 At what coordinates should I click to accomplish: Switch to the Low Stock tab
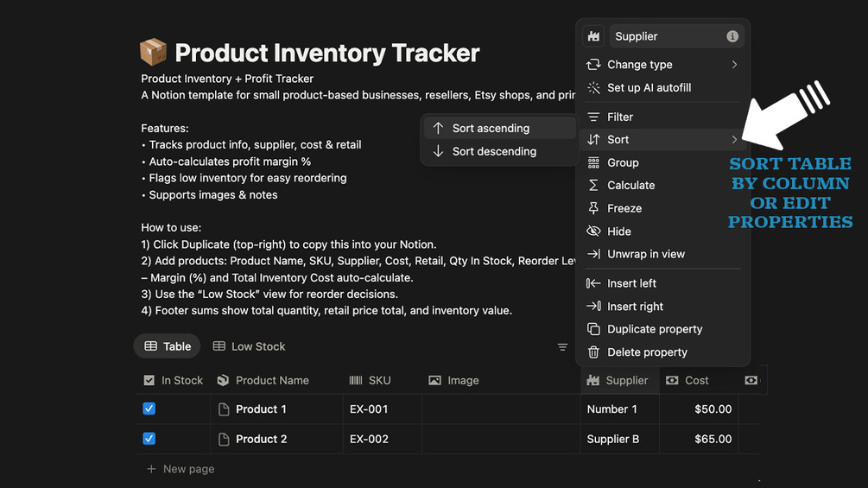point(249,346)
